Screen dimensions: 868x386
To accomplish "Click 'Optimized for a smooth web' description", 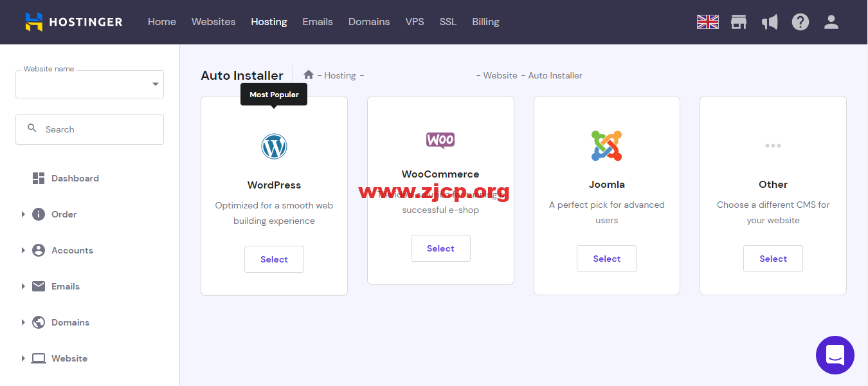I will click(x=274, y=213).
